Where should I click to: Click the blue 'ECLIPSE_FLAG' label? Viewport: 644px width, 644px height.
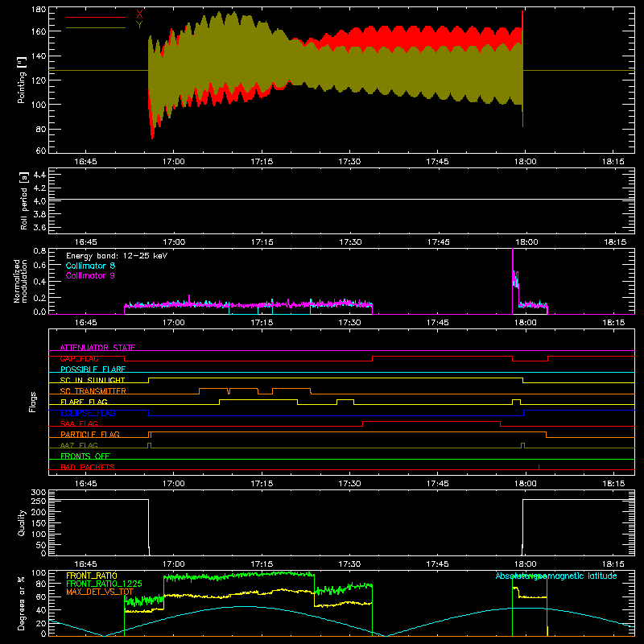(88, 413)
